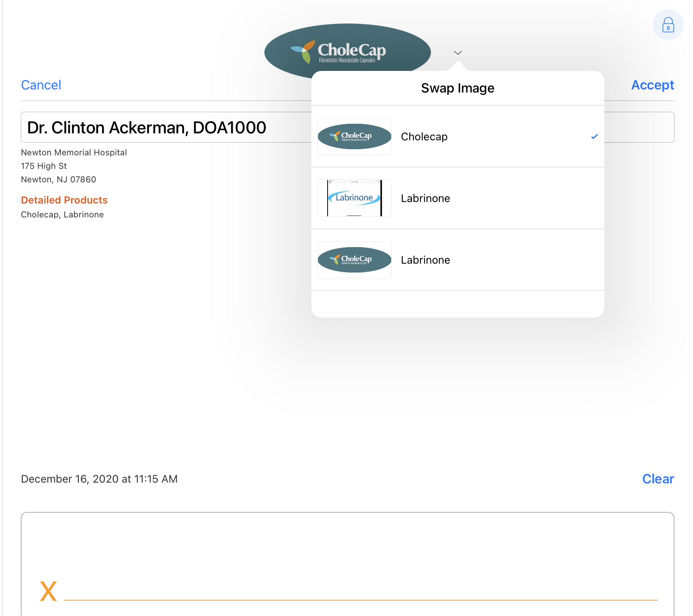Choose the Labrinone logo thumbnail image
The image size is (693, 616).
point(354,198)
